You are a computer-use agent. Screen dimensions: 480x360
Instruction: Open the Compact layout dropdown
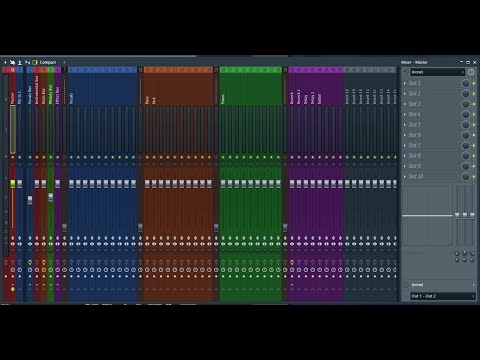[x=48, y=62]
